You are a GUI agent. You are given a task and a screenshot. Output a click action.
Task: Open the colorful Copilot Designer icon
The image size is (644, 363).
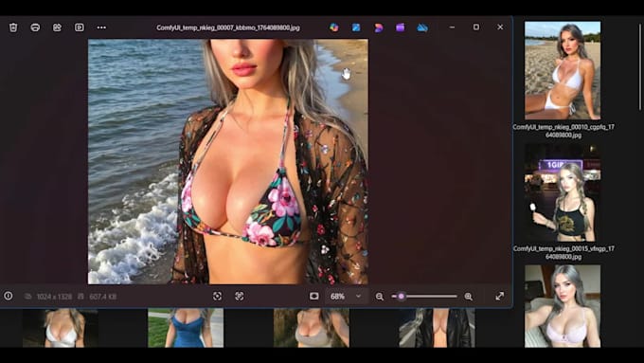[334, 27]
